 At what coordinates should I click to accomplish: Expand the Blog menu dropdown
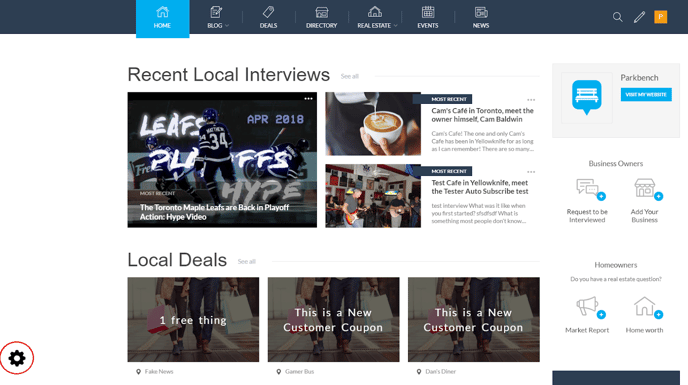pyautogui.click(x=218, y=18)
